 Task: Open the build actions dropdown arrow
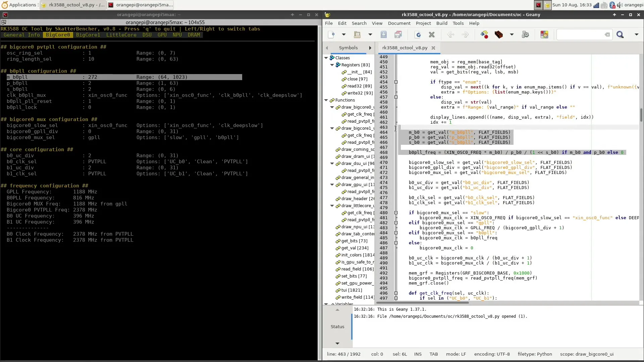(x=512, y=35)
